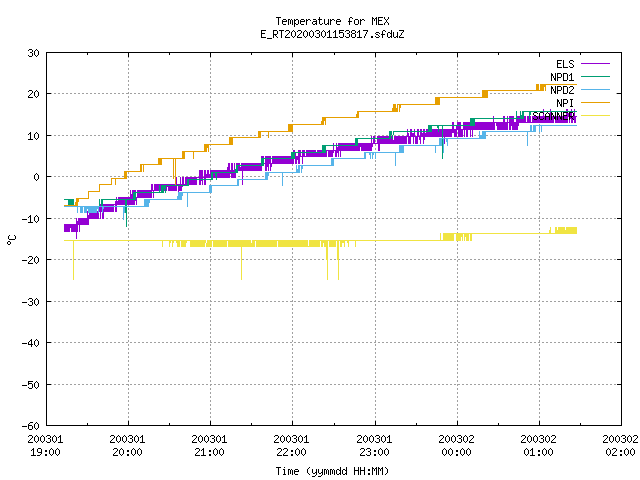The width and height of the screenshot is (640, 480).
Task: Click the chart title 'Temperature for MEX'
Action: point(332,21)
